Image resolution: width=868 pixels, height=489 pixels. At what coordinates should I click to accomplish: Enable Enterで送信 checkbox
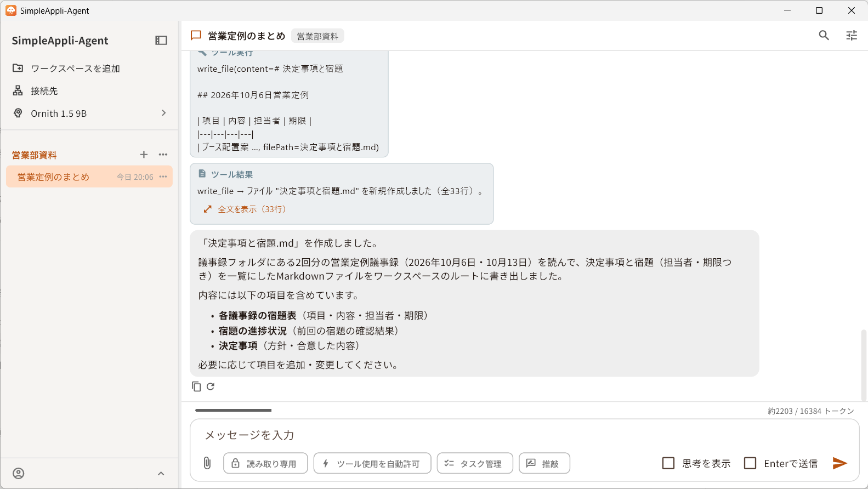(750, 463)
